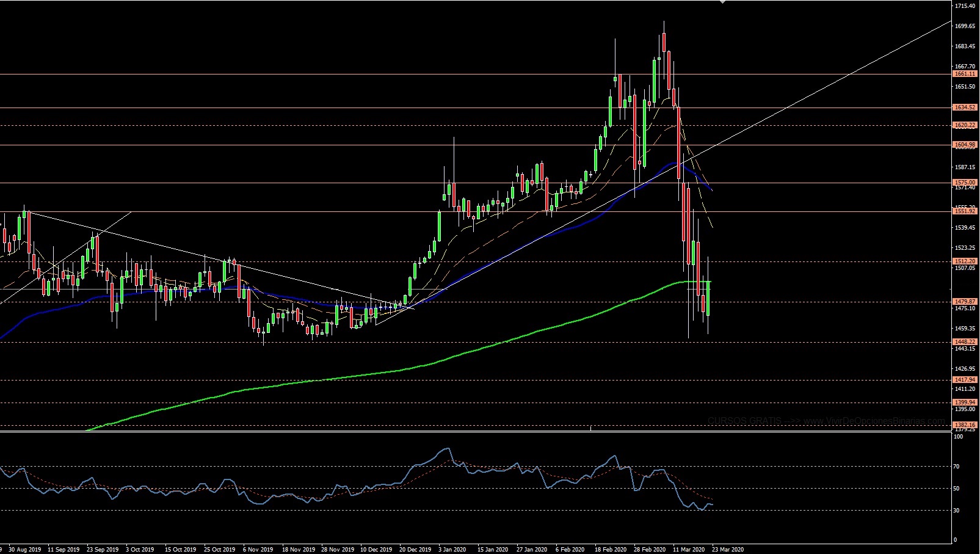Select the 1448.22 support level tag
The width and height of the screenshot is (980, 554).
[965, 342]
